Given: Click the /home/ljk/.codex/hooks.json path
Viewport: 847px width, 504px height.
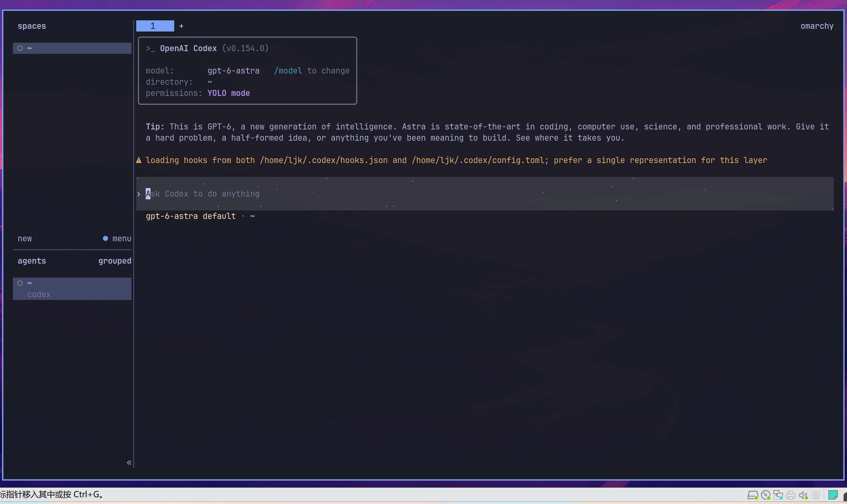Looking at the screenshot, I should click(324, 160).
